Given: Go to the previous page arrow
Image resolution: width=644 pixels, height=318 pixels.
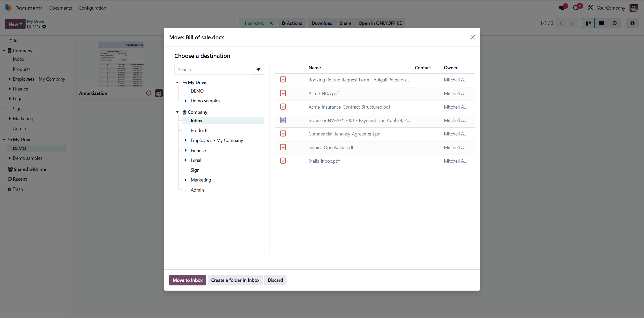Looking at the screenshot, I should [x=561, y=23].
